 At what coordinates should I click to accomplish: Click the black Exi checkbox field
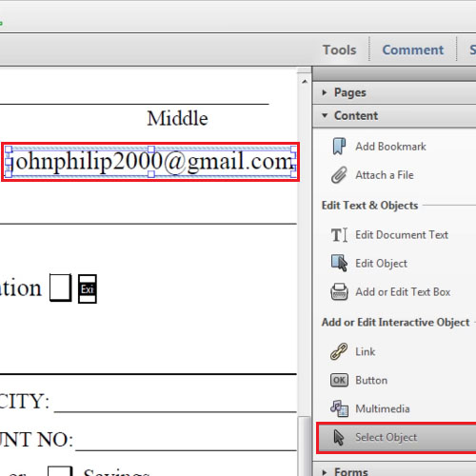point(88,288)
